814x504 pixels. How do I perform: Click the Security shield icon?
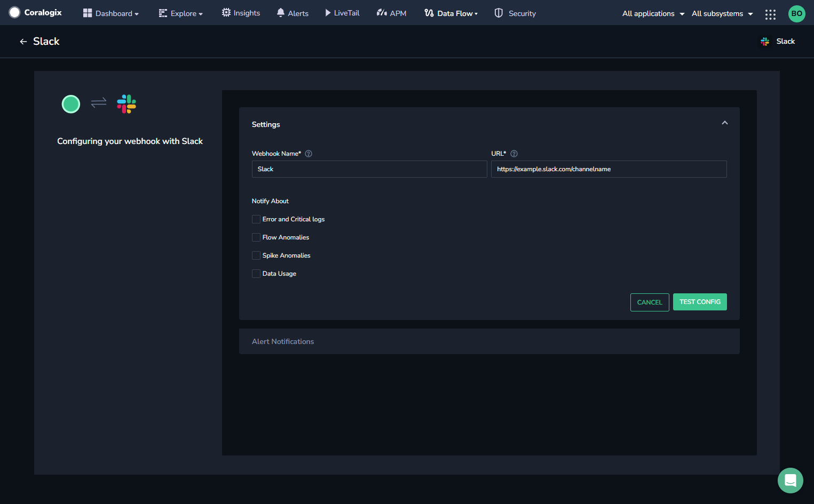click(499, 13)
